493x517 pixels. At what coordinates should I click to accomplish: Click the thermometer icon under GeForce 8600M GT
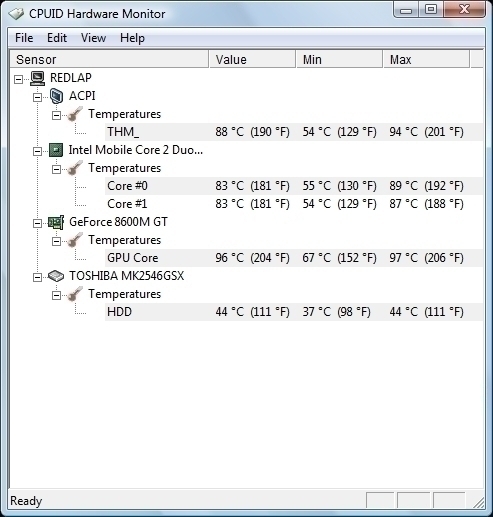(x=75, y=240)
